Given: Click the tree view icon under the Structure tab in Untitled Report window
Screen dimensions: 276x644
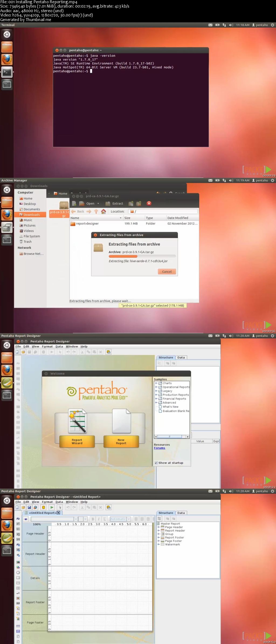Looking at the screenshot, I should click(x=159, y=519).
